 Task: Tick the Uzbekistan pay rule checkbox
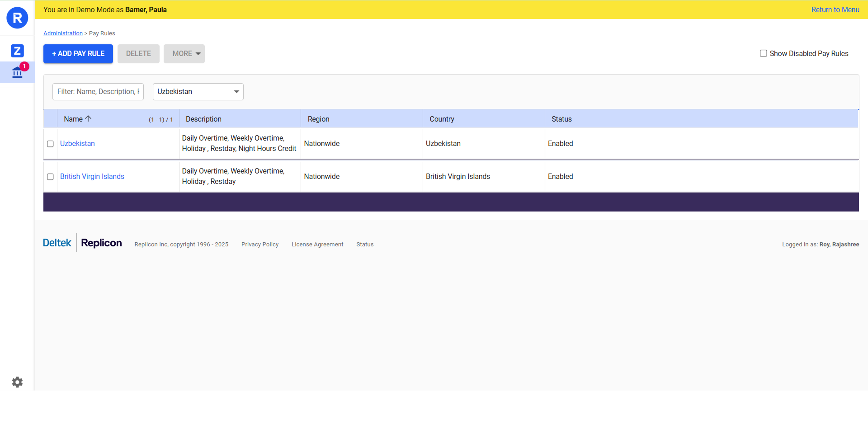(50, 144)
